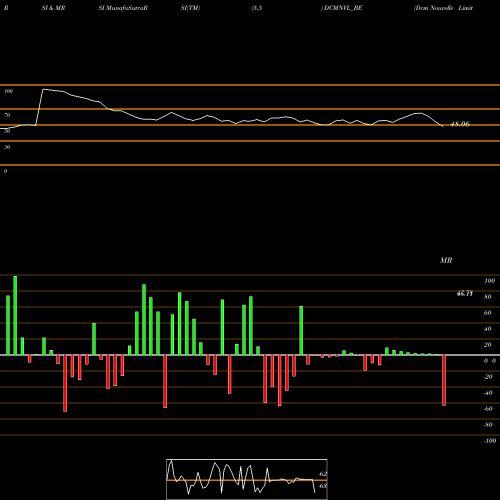Click the MR axis label 80
The image size is (500, 500).
487,297
